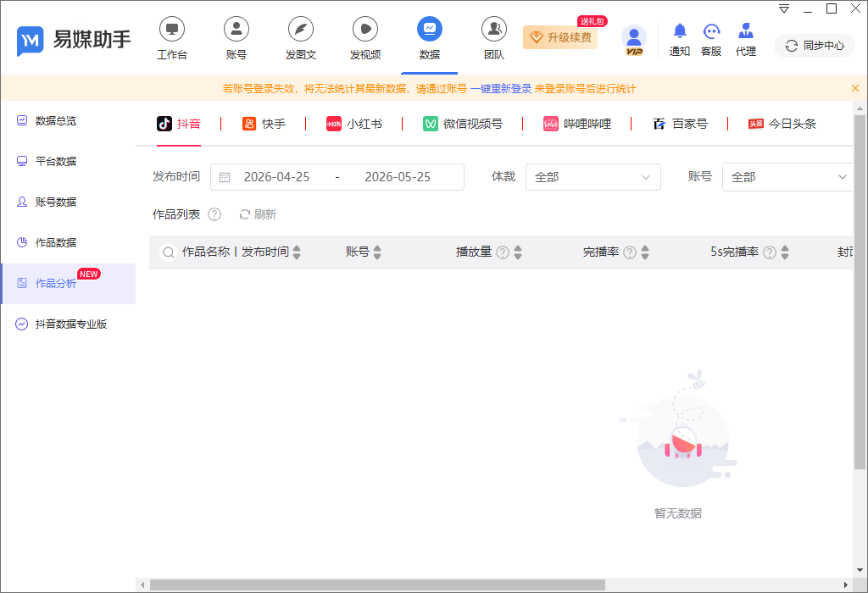Open 代理 agent icon
868x593 pixels.
(x=746, y=31)
